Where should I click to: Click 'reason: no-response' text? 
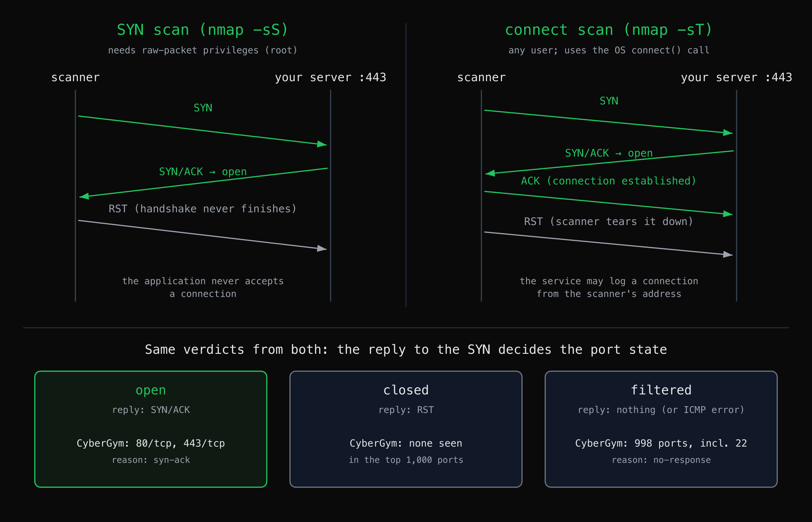pyautogui.click(x=661, y=460)
